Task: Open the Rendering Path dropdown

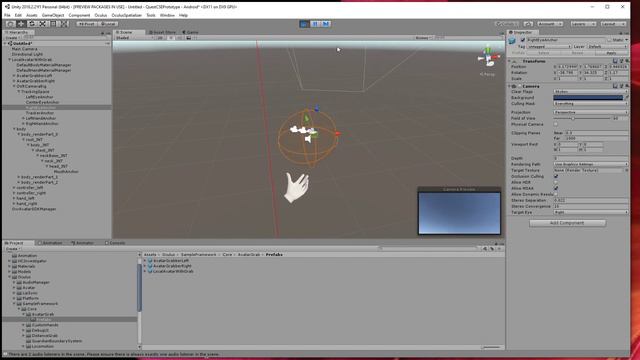Action: [x=591, y=164]
